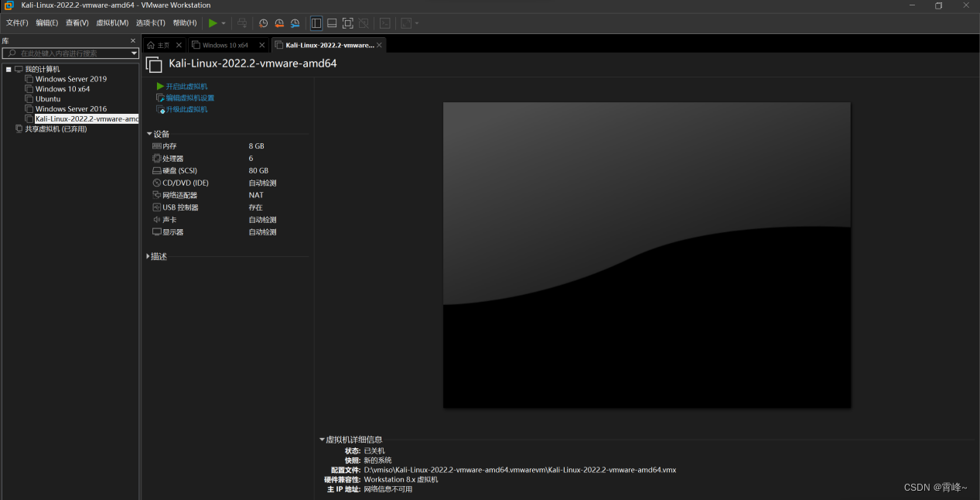Take a snapshot using the clock-plus toolbar icon
Screen dimensions: 980x500
coord(264,23)
